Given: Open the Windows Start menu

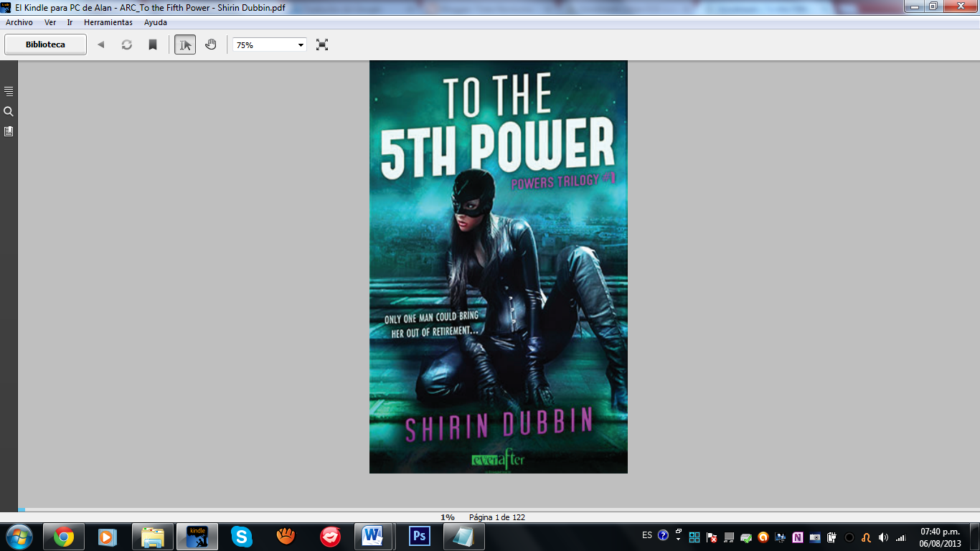Looking at the screenshot, I should [19, 537].
